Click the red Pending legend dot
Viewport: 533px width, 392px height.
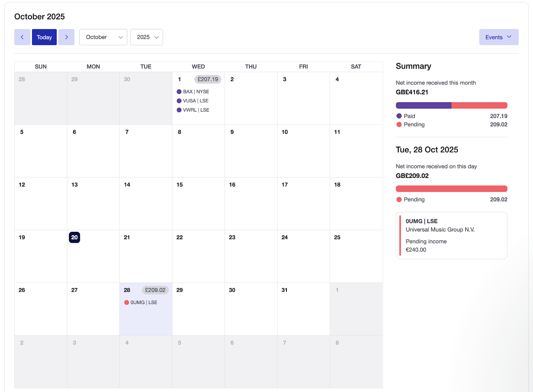point(398,124)
